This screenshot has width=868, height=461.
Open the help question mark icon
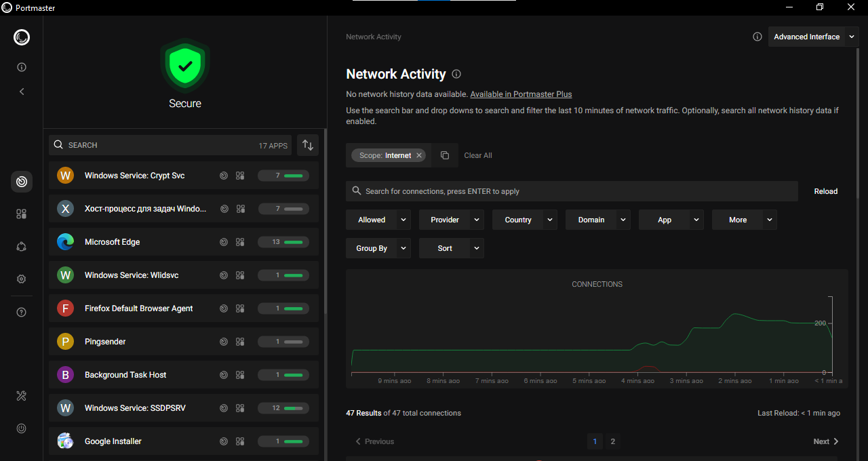pos(22,313)
